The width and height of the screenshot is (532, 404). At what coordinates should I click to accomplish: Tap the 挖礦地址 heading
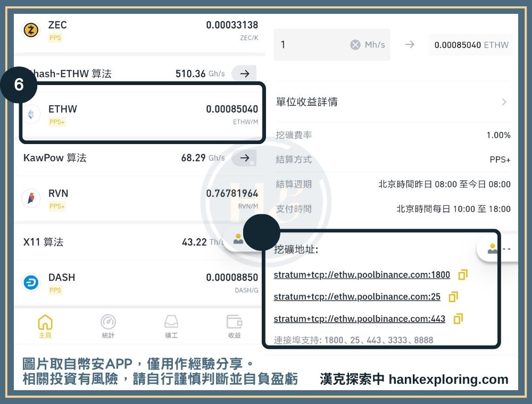pos(296,249)
